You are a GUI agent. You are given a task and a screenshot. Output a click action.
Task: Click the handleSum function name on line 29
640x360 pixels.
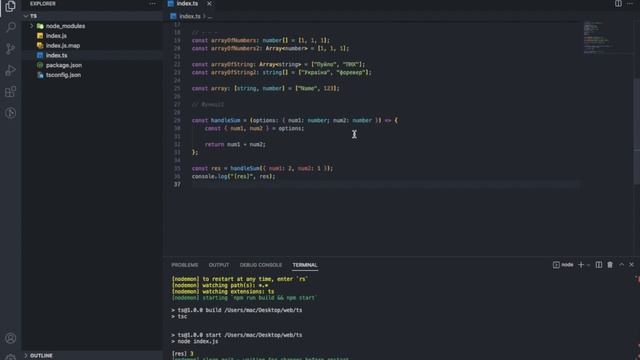(x=225, y=120)
